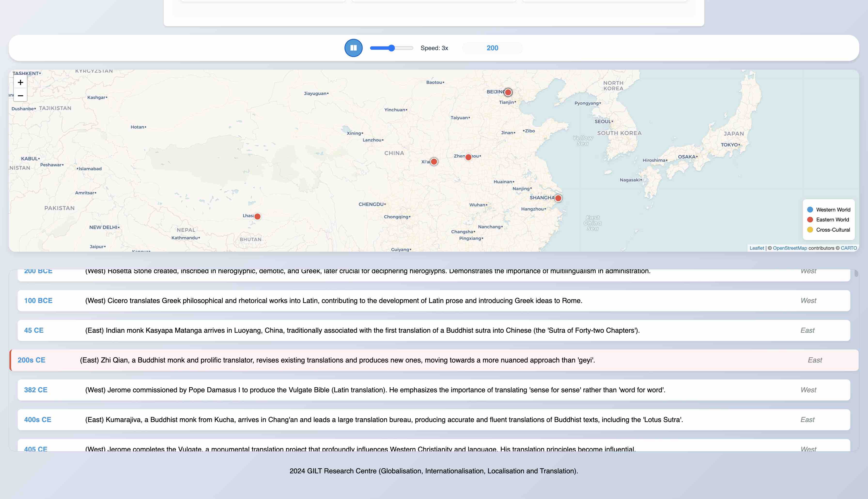Pause the timeline playback
This screenshot has height=499, width=868.
tap(353, 48)
